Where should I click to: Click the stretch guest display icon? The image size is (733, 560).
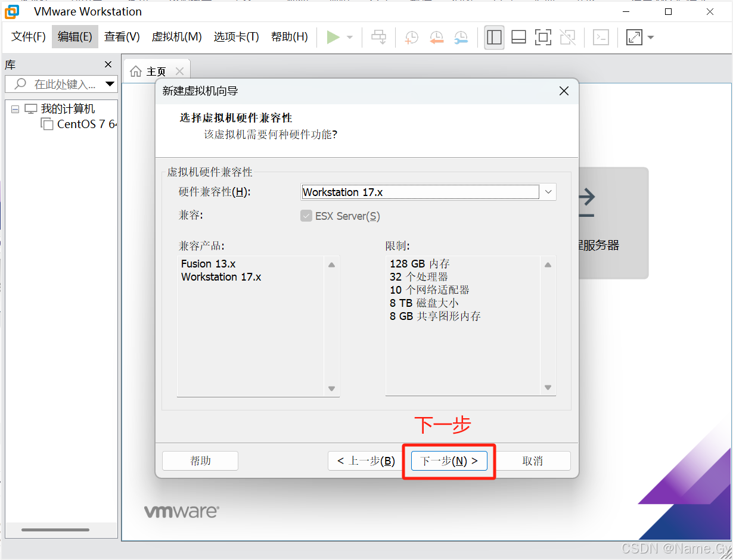[x=634, y=38]
